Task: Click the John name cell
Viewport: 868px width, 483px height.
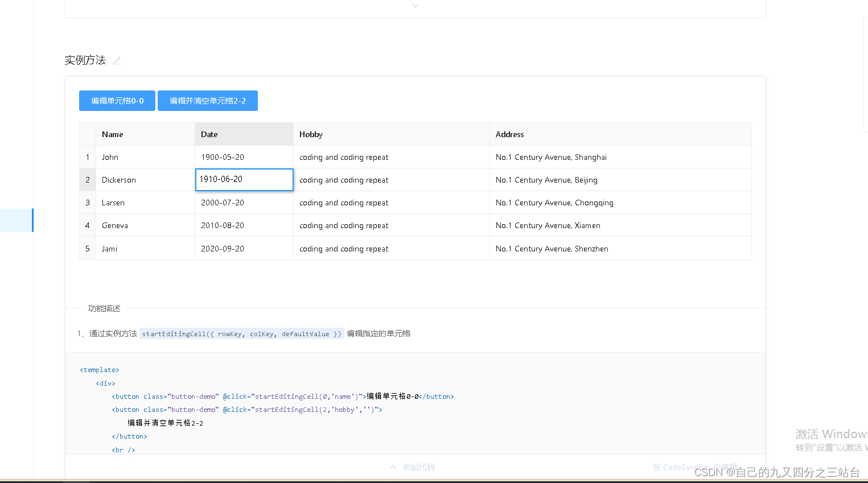Action: [x=145, y=157]
